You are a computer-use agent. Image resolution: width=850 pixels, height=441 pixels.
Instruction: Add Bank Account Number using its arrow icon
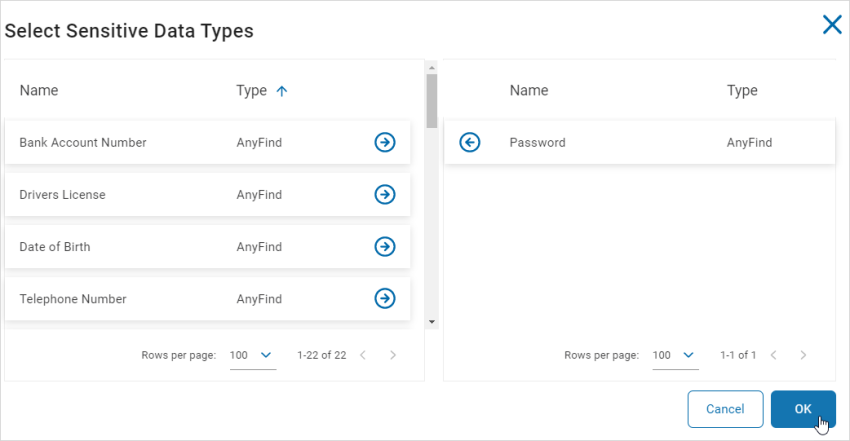(384, 143)
